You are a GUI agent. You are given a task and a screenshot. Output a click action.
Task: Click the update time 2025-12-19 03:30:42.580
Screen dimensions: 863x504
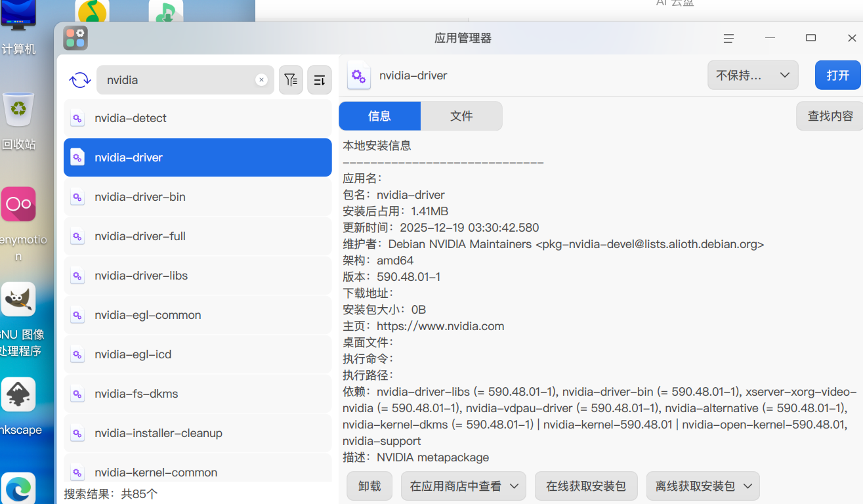coord(469,228)
